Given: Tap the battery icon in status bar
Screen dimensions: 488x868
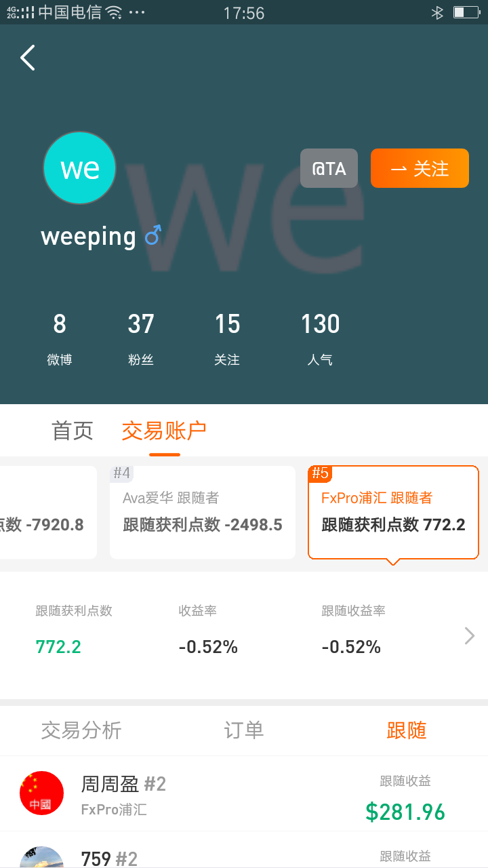Looking at the screenshot, I should click(466, 12).
